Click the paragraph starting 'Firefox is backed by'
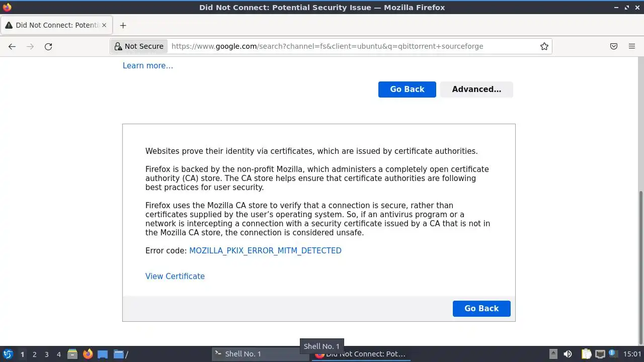 pyautogui.click(x=317, y=178)
